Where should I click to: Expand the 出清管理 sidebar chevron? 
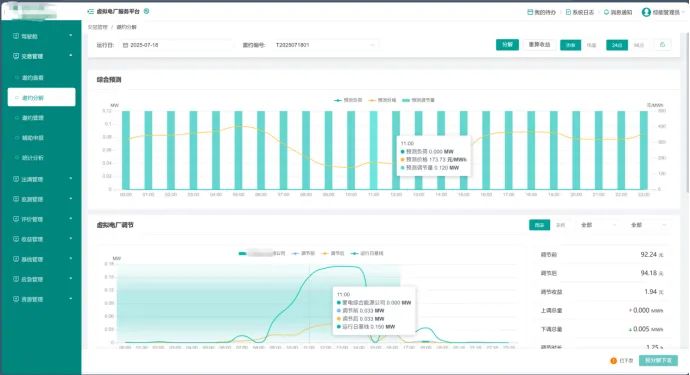70,179
